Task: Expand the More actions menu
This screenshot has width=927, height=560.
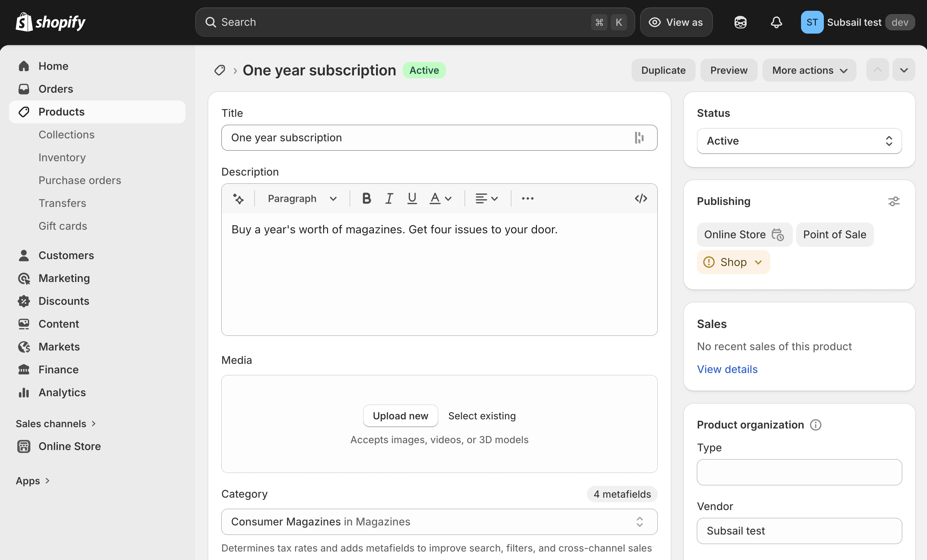Action: click(x=809, y=70)
